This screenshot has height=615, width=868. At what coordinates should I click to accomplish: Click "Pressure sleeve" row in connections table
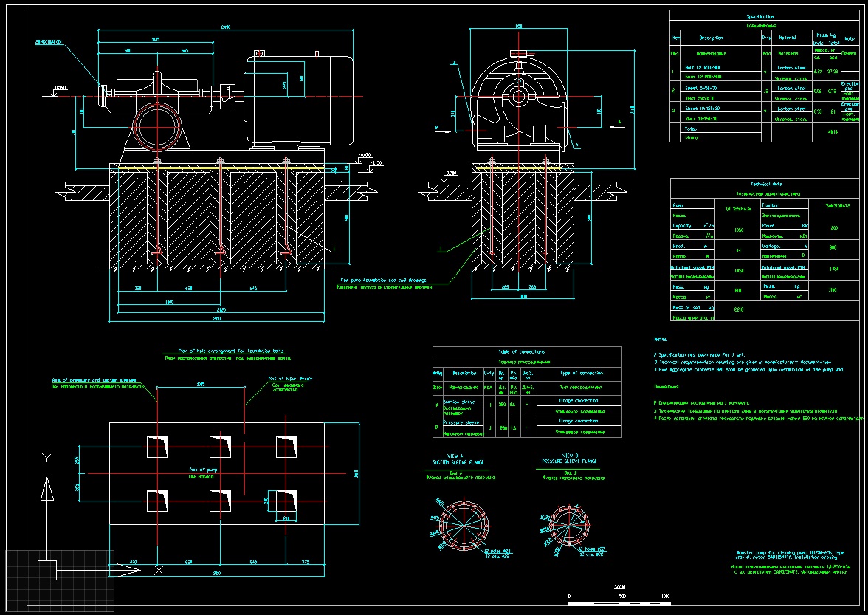(461, 422)
